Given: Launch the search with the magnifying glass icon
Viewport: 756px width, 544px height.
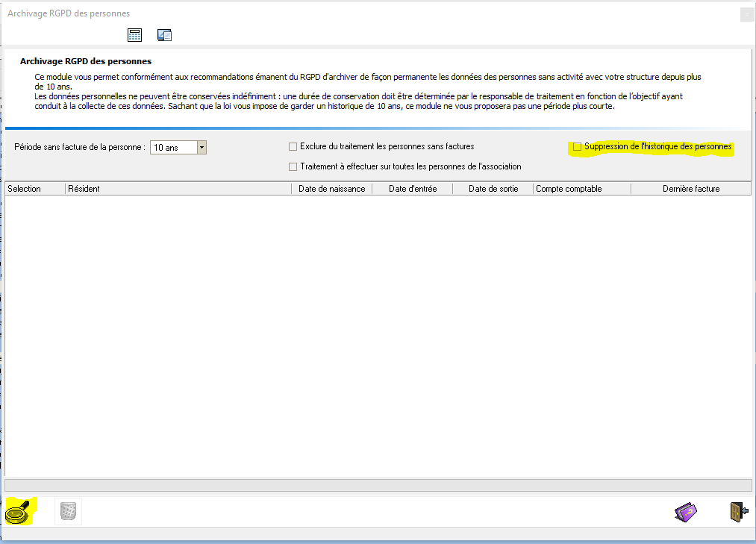Looking at the screenshot, I should click(x=19, y=512).
